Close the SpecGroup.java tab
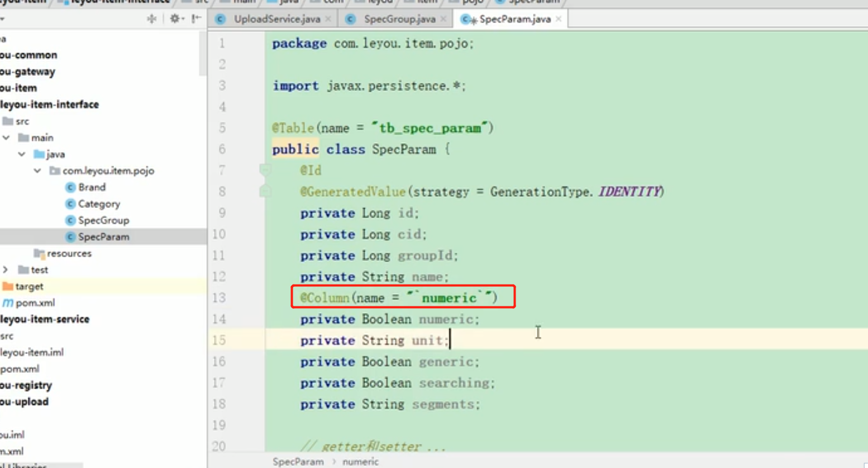This screenshot has width=868, height=468. (x=443, y=19)
